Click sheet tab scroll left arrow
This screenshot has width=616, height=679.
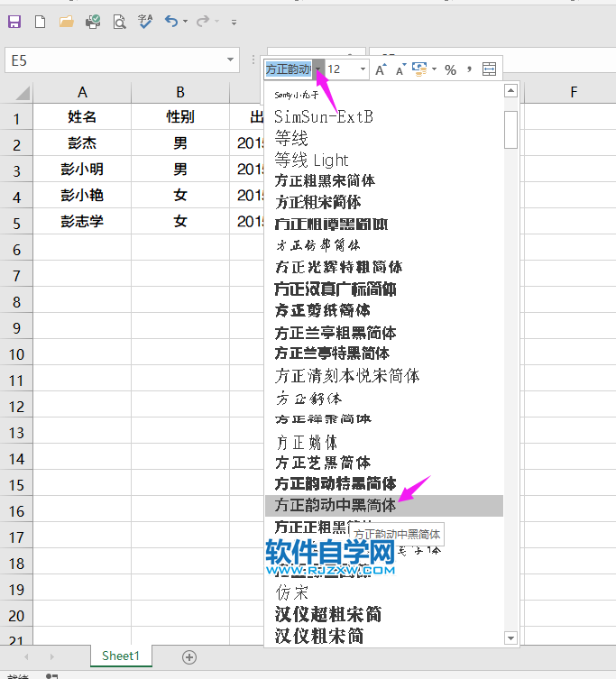pos(26,657)
